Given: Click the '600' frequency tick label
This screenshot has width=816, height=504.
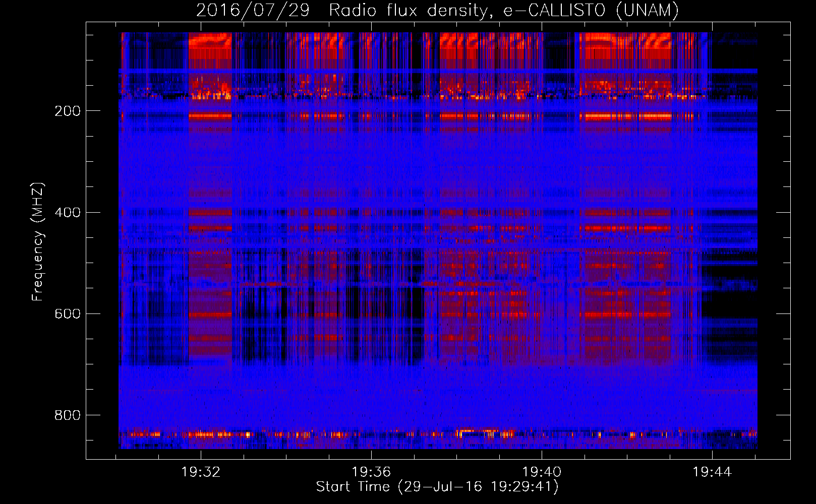Looking at the screenshot, I should 68,313.
